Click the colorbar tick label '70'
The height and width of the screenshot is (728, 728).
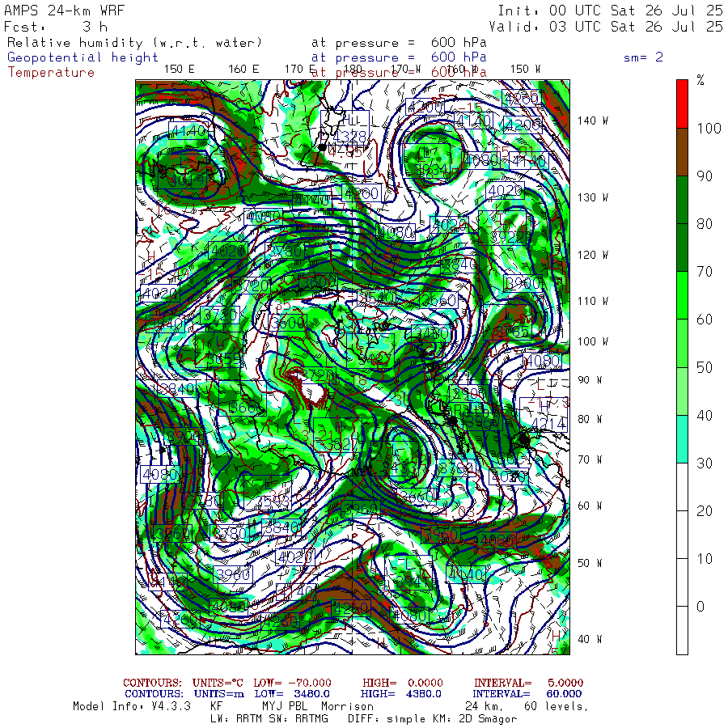705,272
